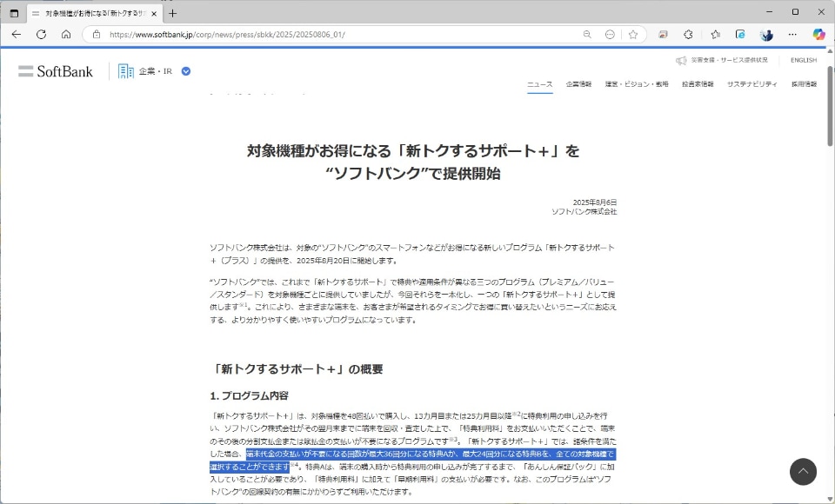Open the browser extensions puzzle icon
This screenshot has width=835, height=504.
(689, 35)
